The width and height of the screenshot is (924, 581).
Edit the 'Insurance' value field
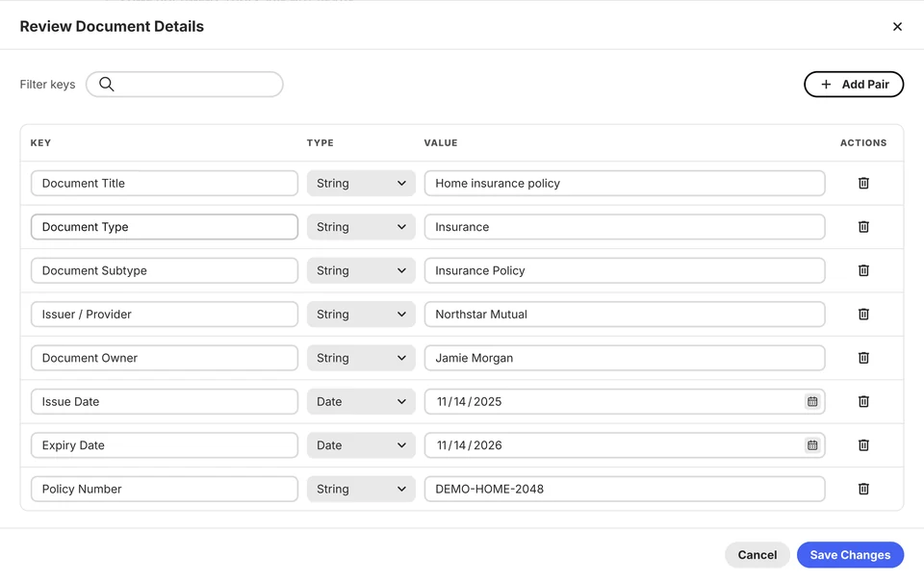(x=625, y=227)
